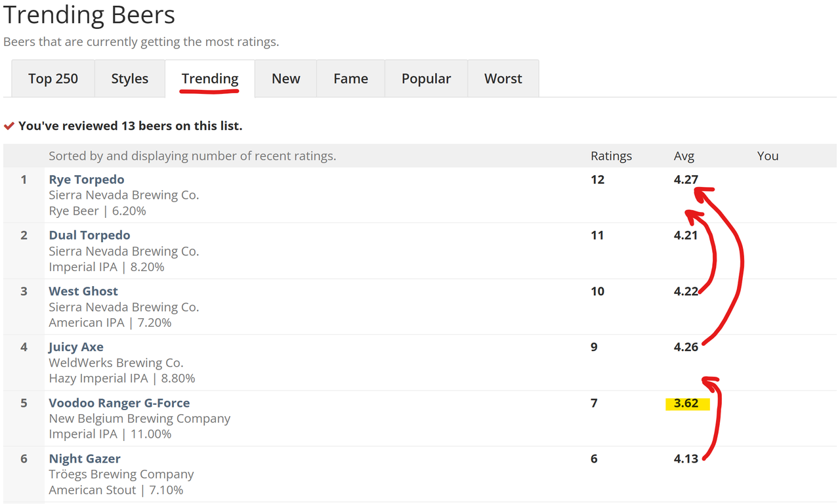Click the You column header
This screenshot has height=504, width=840.
[768, 156]
